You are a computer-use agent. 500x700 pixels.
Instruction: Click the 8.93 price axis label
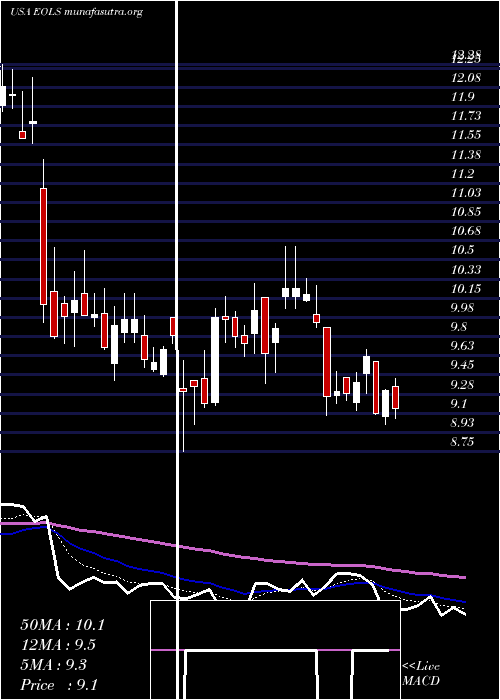[x=463, y=423]
